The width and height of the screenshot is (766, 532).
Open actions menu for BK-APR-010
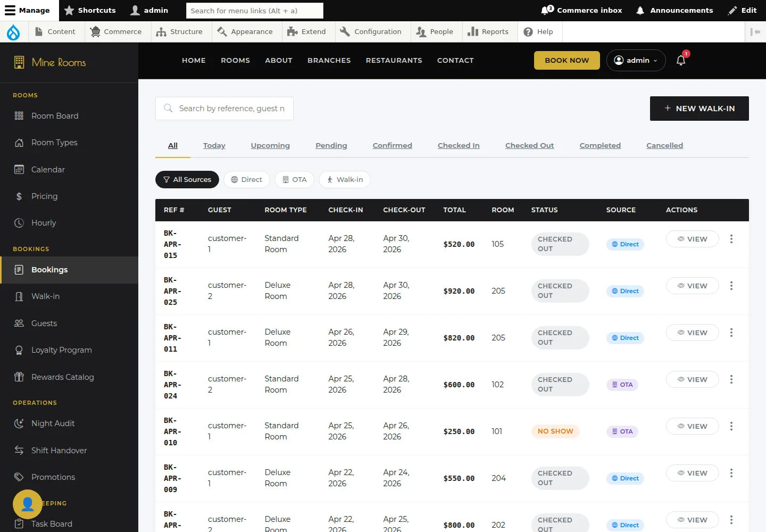tap(731, 427)
